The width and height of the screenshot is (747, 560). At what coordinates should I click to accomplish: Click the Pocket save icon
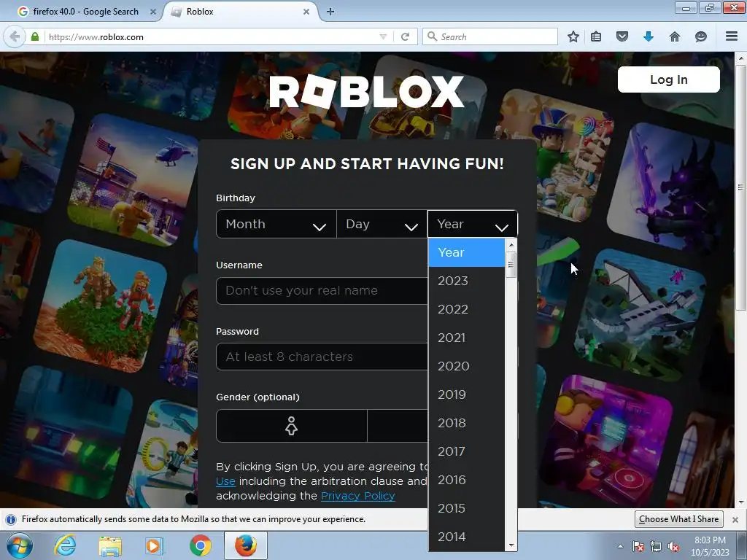tap(622, 36)
